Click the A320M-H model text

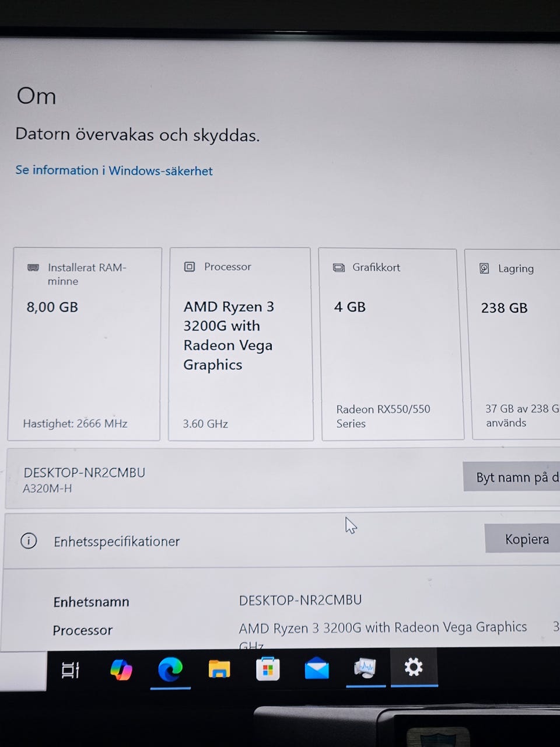pyautogui.click(x=47, y=488)
